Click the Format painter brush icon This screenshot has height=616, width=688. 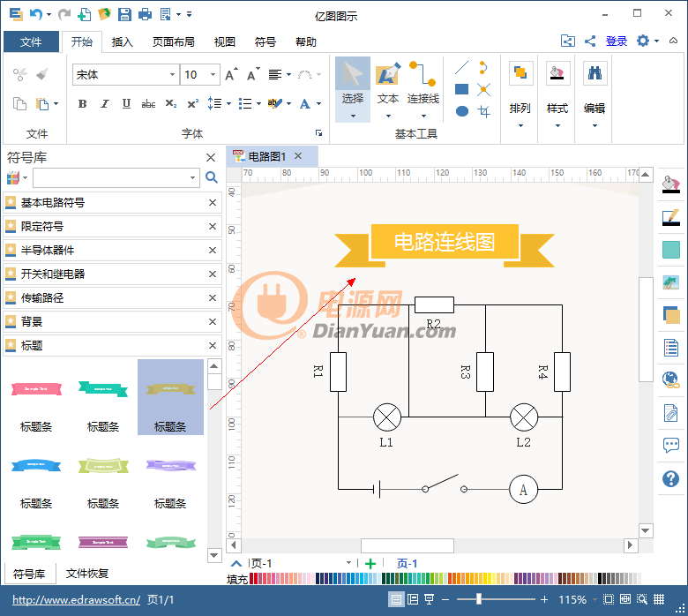click(x=42, y=74)
